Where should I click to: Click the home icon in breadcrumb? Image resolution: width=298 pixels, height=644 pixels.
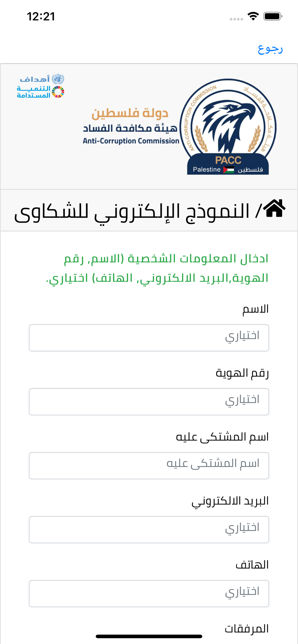click(274, 209)
